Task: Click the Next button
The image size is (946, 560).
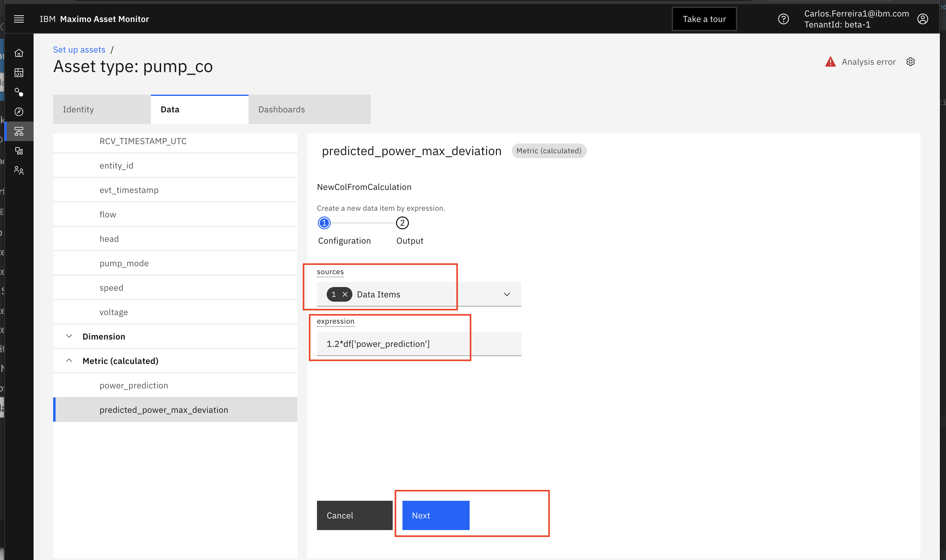Action: [436, 515]
